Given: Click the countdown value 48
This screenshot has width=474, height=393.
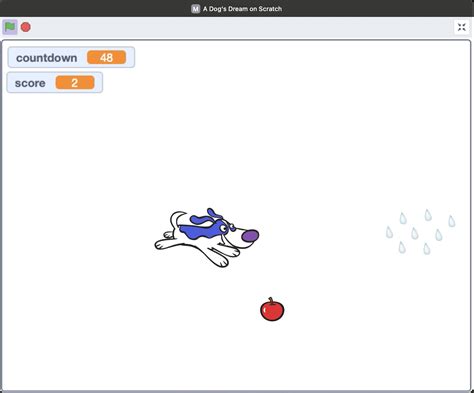Looking at the screenshot, I should click(x=106, y=57).
